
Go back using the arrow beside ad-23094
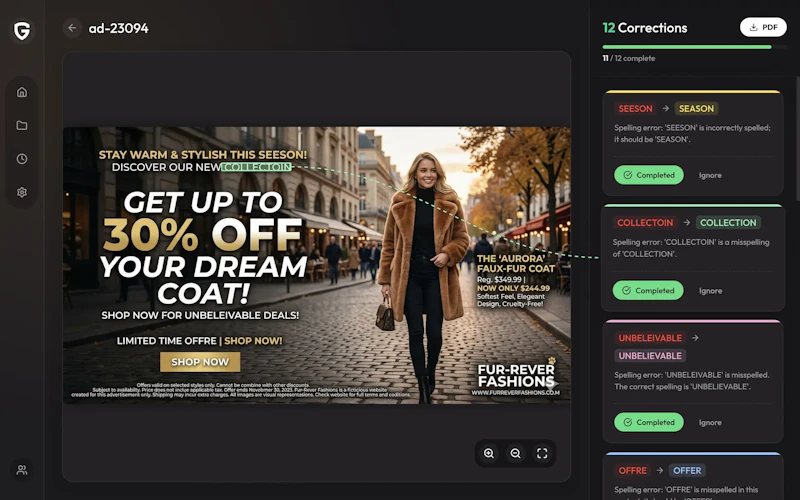click(x=72, y=28)
